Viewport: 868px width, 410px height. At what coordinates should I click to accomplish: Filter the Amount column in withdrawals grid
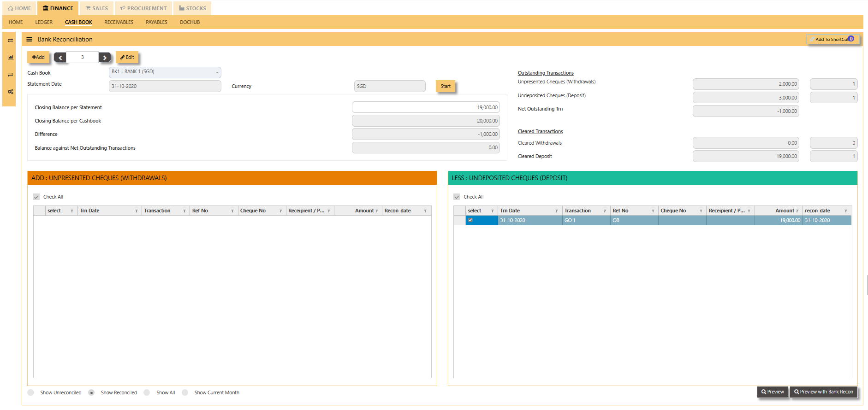pyautogui.click(x=377, y=211)
